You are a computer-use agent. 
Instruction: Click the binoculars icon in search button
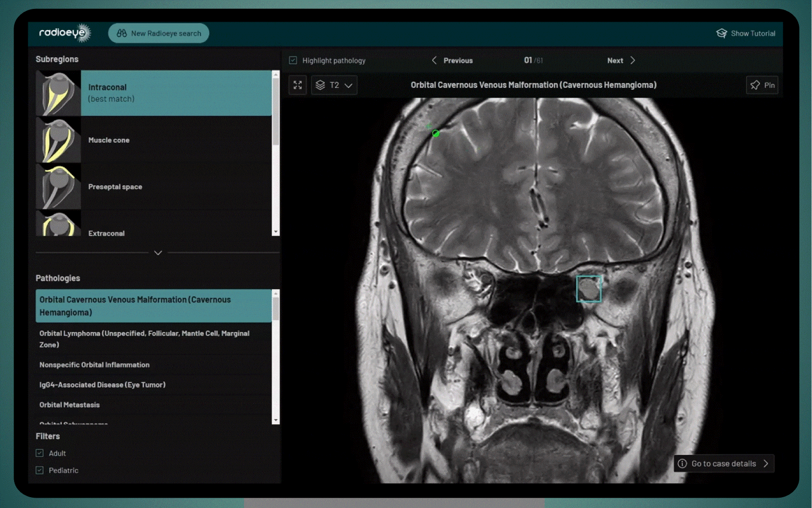click(122, 33)
